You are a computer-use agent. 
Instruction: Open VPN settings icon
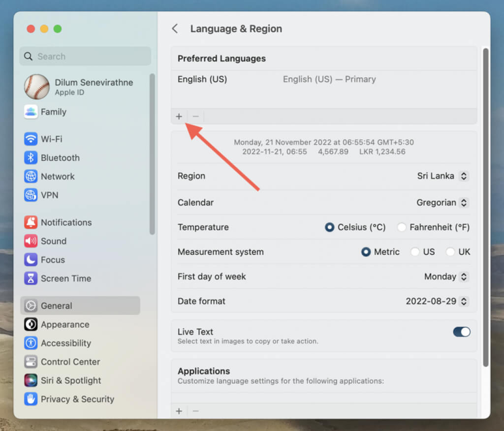[x=31, y=195]
